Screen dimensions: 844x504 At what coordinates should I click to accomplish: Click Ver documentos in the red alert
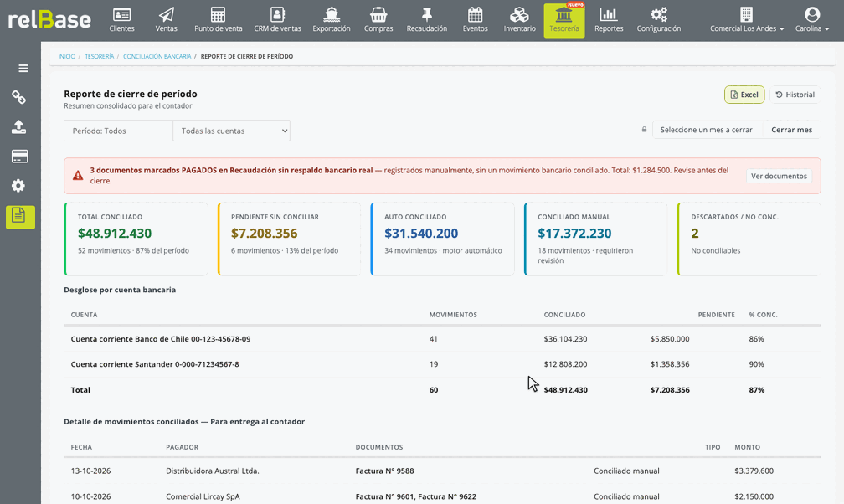(x=779, y=176)
